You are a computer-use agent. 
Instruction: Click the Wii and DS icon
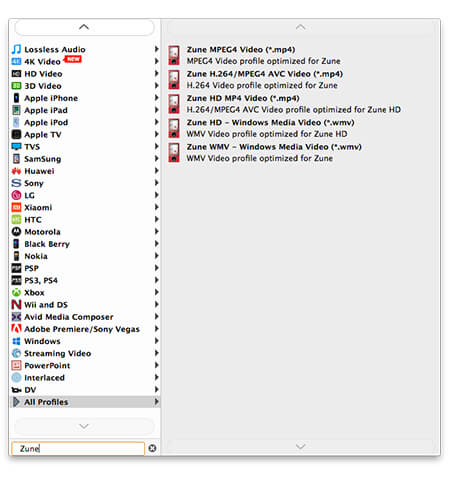point(16,305)
